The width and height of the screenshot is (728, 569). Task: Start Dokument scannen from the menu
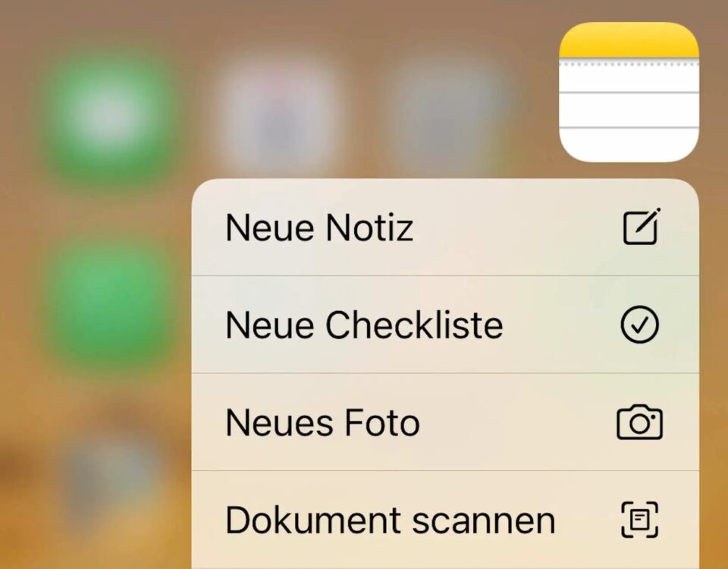pos(445,520)
